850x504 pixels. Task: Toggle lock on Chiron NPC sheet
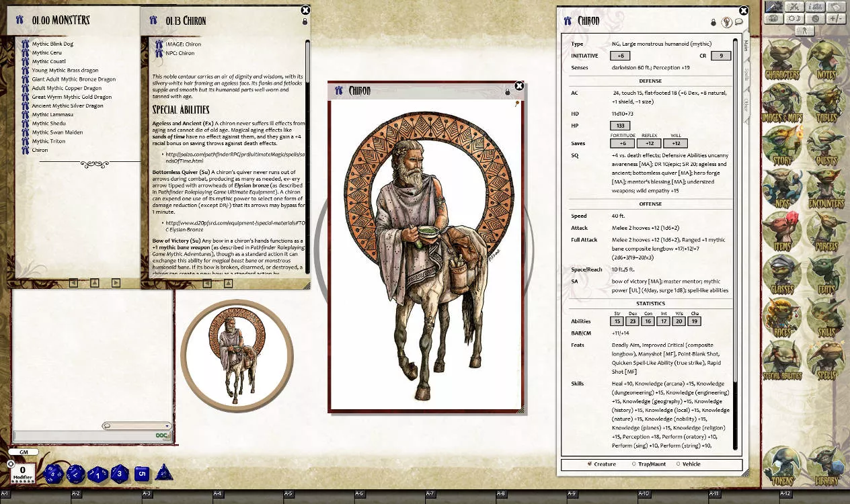pos(713,22)
